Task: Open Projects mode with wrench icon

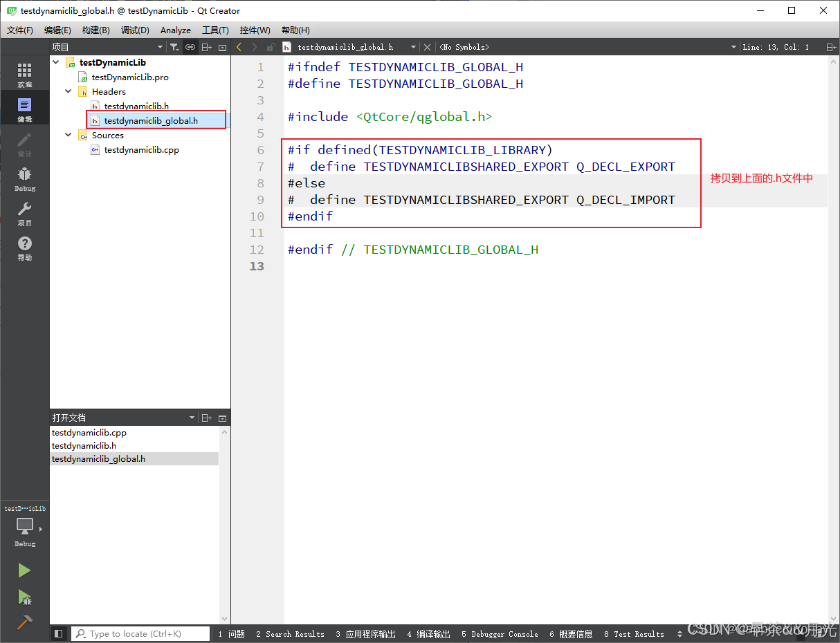Action: click(x=24, y=212)
